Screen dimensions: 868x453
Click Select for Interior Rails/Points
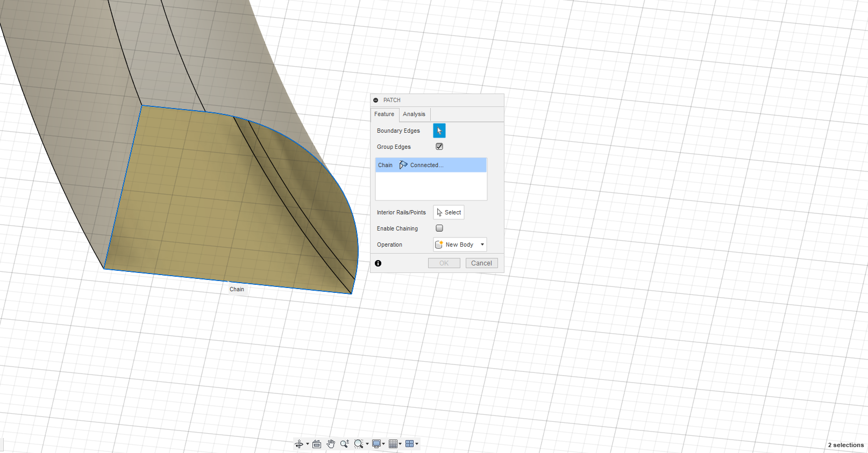(449, 212)
